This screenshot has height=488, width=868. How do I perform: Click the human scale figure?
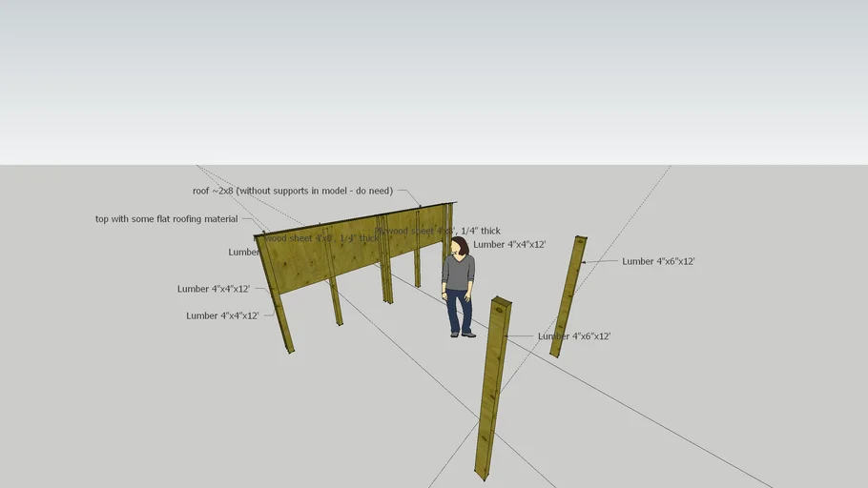tap(459, 286)
